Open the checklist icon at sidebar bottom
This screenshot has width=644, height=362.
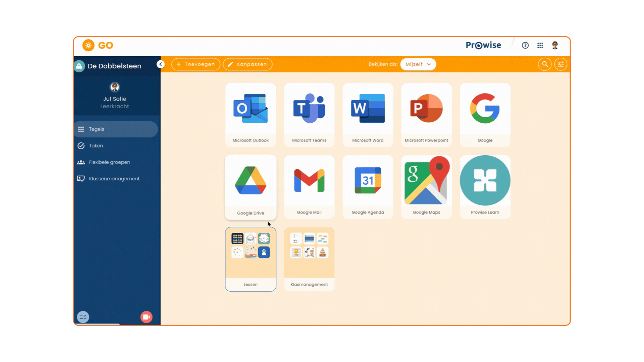coord(83,317)
